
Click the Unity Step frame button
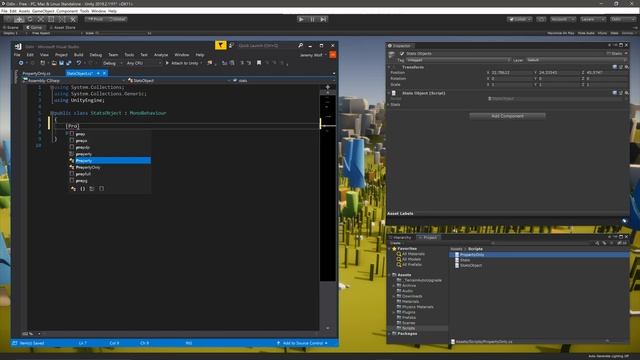point(323,19)
